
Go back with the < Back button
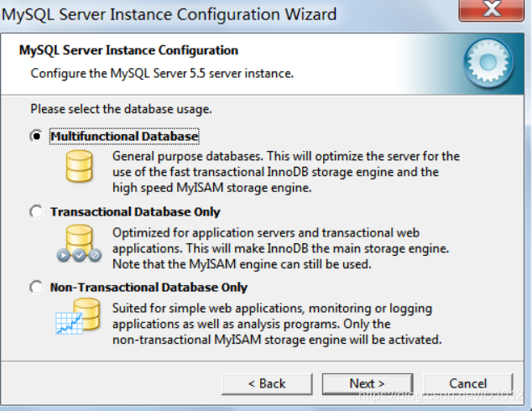[x=267, y=384]
